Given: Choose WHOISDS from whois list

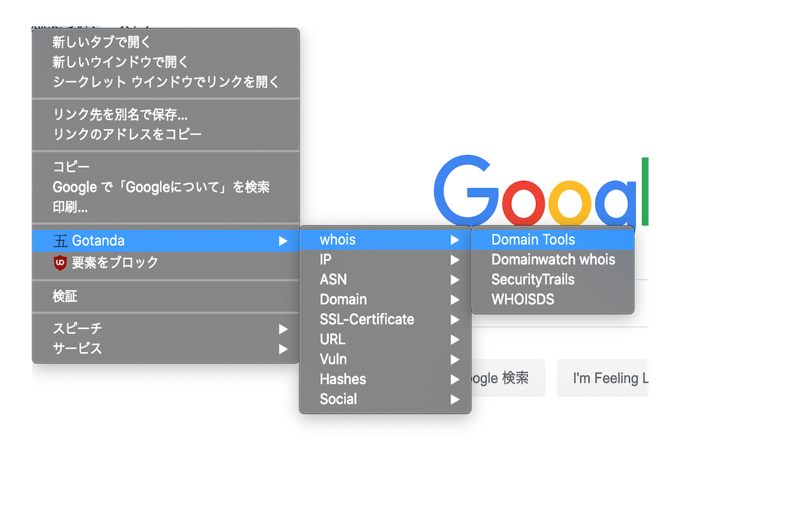Looking at the screenshot, I should (553, 300).
